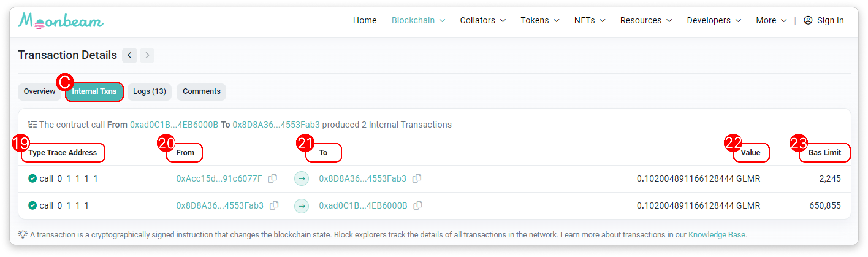Open address 0xAcc15d...91c6077F in From column
The image size is (868, 257).
coord(219,178)
